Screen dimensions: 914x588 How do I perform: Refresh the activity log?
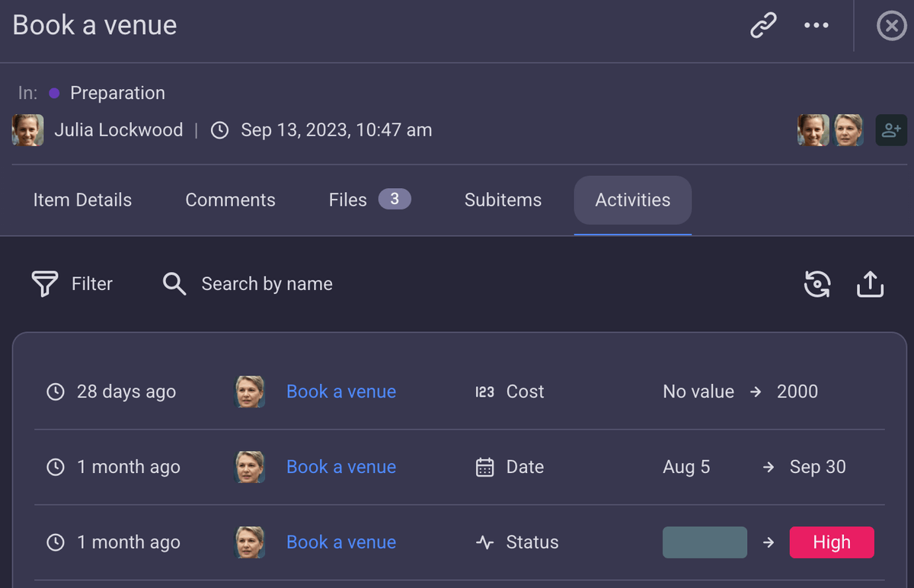click(817, 283)
